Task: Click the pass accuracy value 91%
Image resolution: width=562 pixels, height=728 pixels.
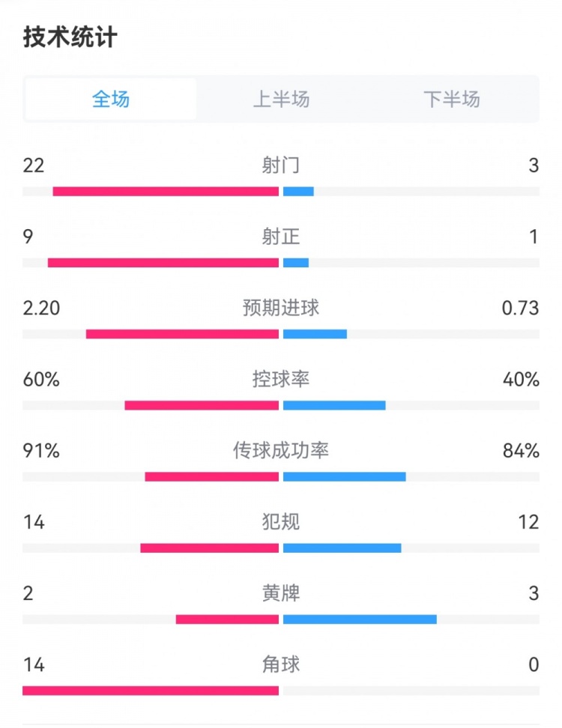Action: coord(39,451)
